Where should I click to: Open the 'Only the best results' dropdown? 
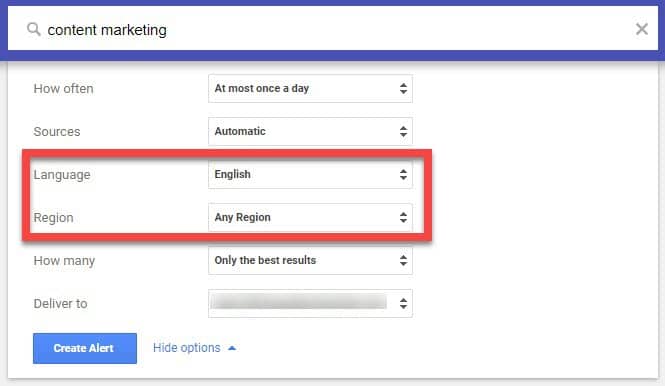tap(310, 260)
